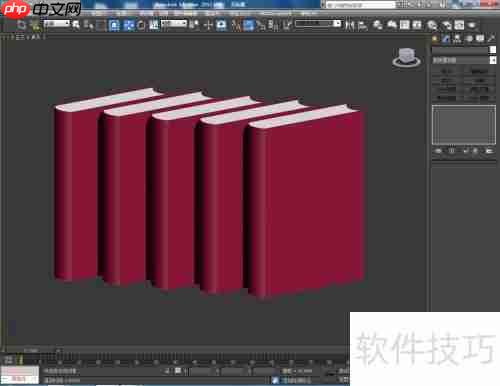Click the Align tool
The image size is (500, 386).
coord(363,25)
